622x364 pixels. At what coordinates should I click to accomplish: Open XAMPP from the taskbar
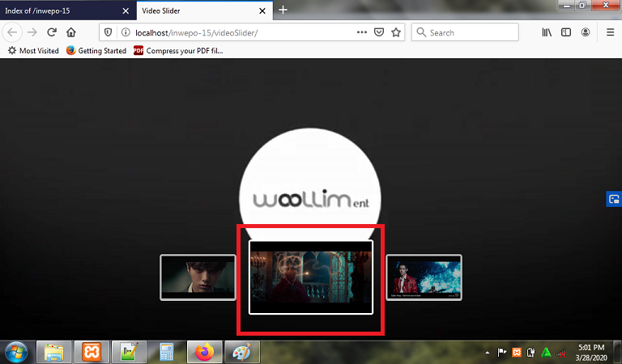click(92, 352)
